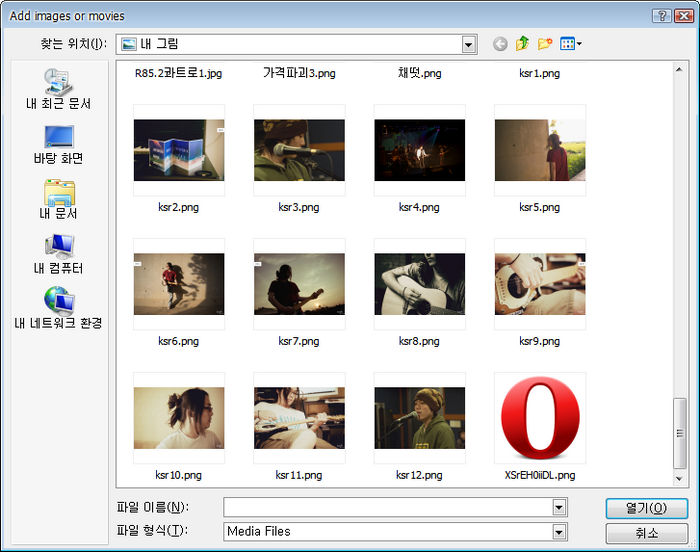This screenshot has height=552, width=700.
Task: Click the file list scrollbar down arrow
Action: pos(680,480)
